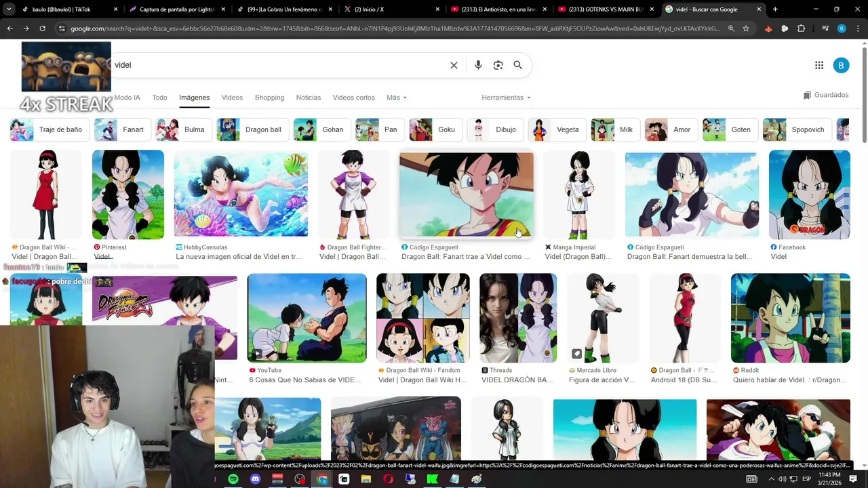Expand the Más search filters dropdown
Screen dimensions: 868x488
[x=397, y=98]
